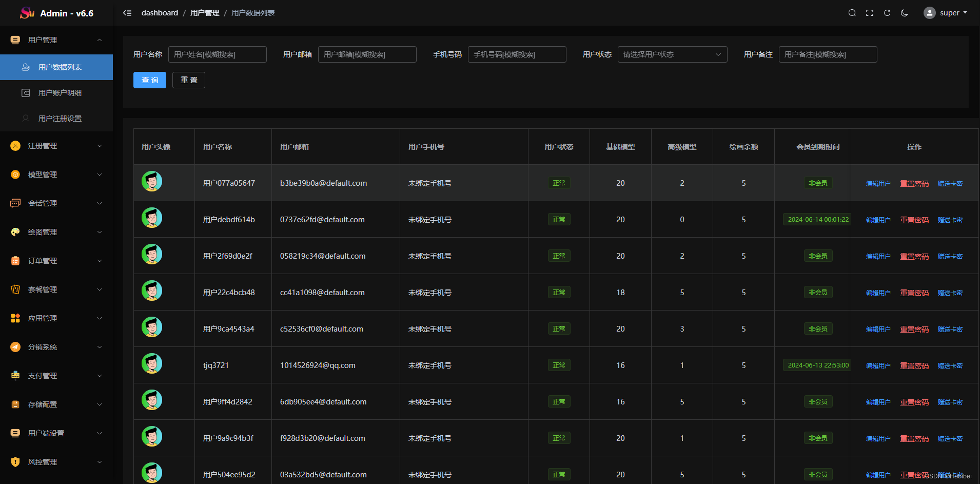Click avatar of 用户077a05647
980x484 pixels.
pos(152,181)
